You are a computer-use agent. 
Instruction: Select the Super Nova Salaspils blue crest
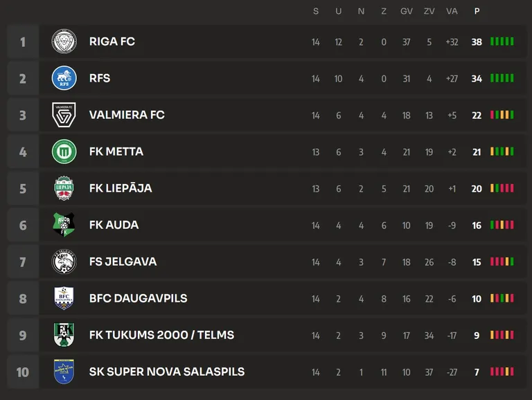click(x=64, y=372)
